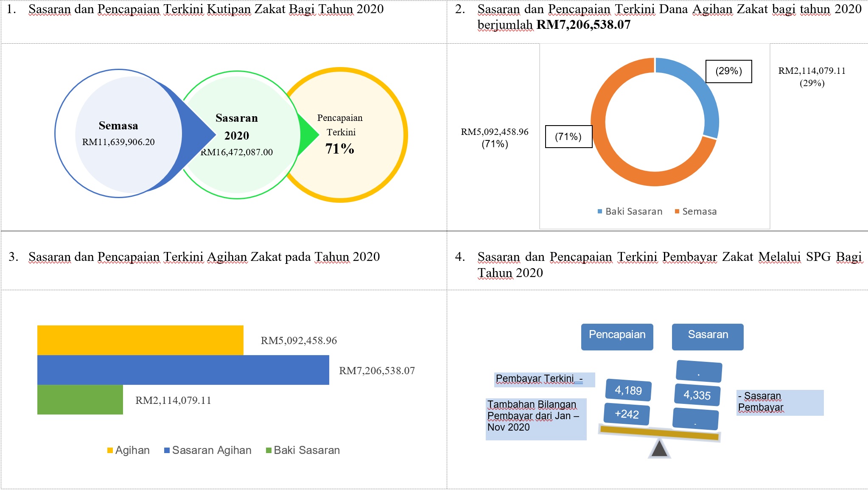Image resolution: width=868 pixels, height=490 pixels.
Task: Click the Pembayar Terkini text box
Action: pos(544,379)
